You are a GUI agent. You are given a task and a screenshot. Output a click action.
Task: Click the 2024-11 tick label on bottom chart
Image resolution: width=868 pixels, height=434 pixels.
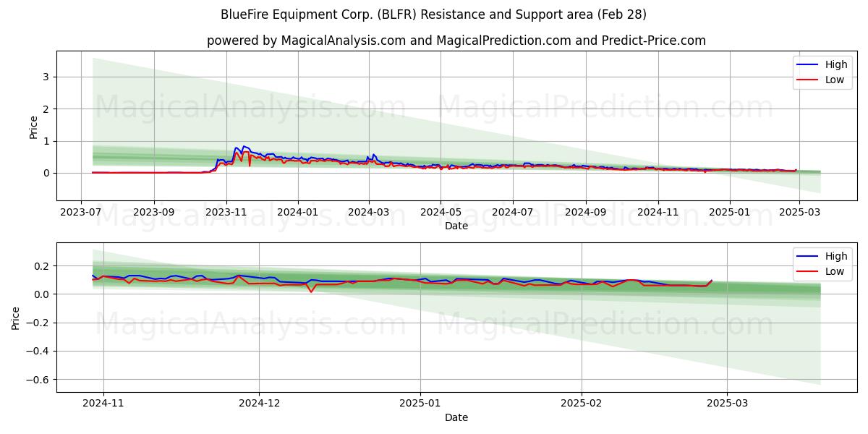pos(103,405)
